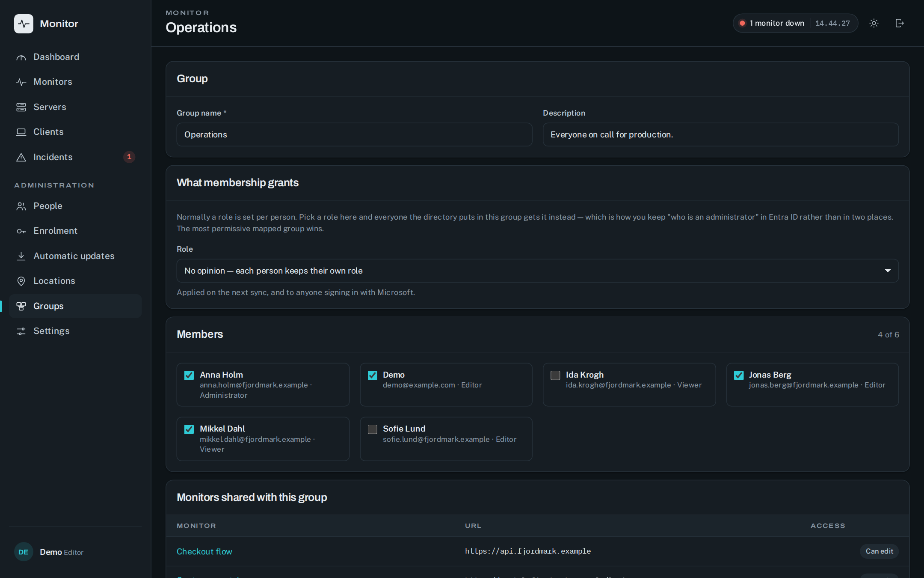
Task: Click the ACCESS column header
Action: (828, 526)
